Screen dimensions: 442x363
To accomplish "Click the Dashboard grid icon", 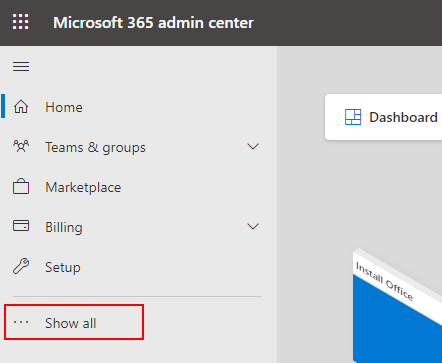I will coord(353,117).
